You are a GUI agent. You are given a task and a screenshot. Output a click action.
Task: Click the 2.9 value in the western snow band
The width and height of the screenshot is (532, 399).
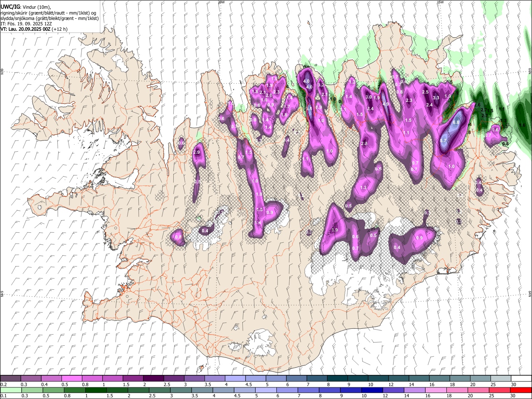click(197, 153)
